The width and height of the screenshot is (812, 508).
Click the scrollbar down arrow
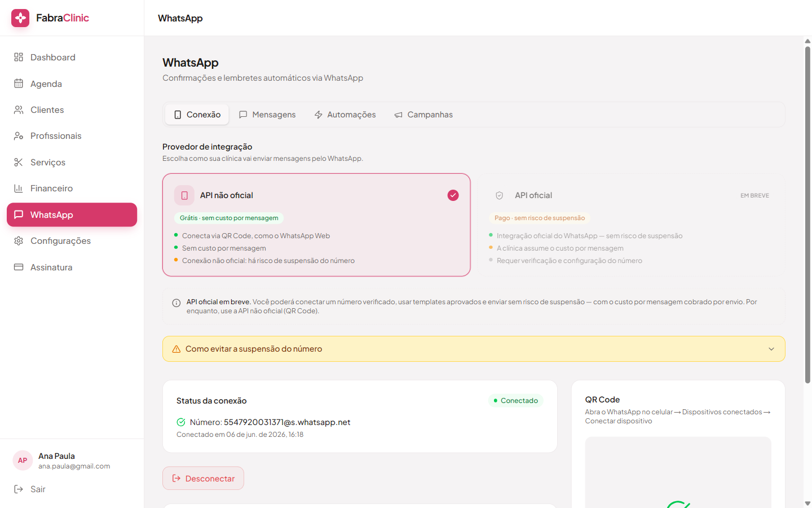tap(807, 503)
